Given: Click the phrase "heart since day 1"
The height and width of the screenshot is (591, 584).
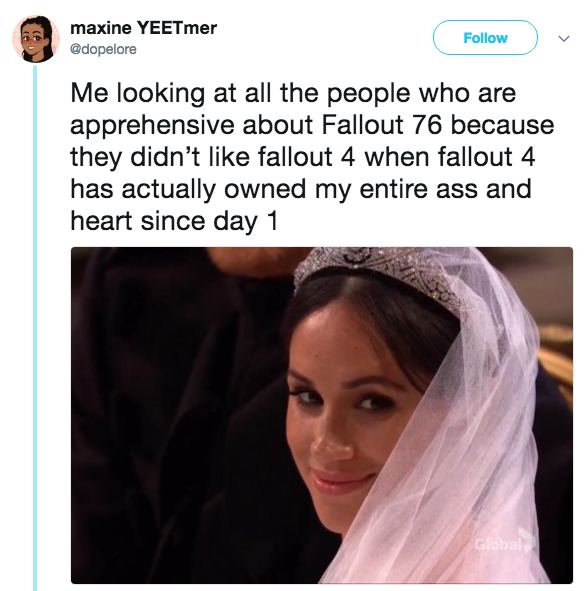Looking at the screenshot, I should pos(174,221).
